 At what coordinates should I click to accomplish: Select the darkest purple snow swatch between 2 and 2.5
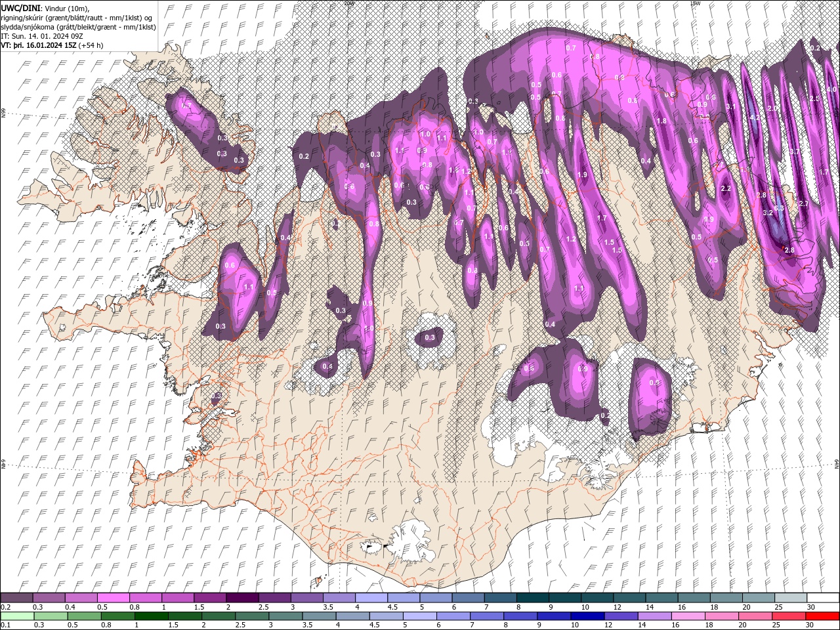pos(242,598)
